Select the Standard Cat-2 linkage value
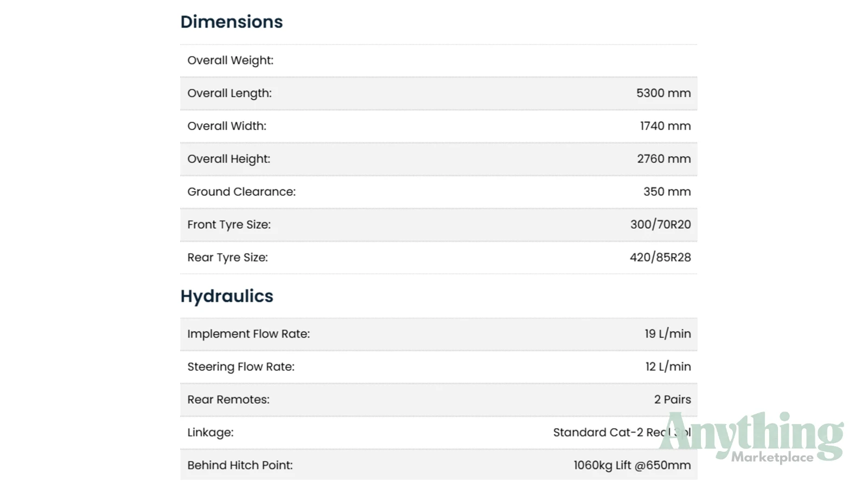868x488 pixels. (x=622, y=433)
